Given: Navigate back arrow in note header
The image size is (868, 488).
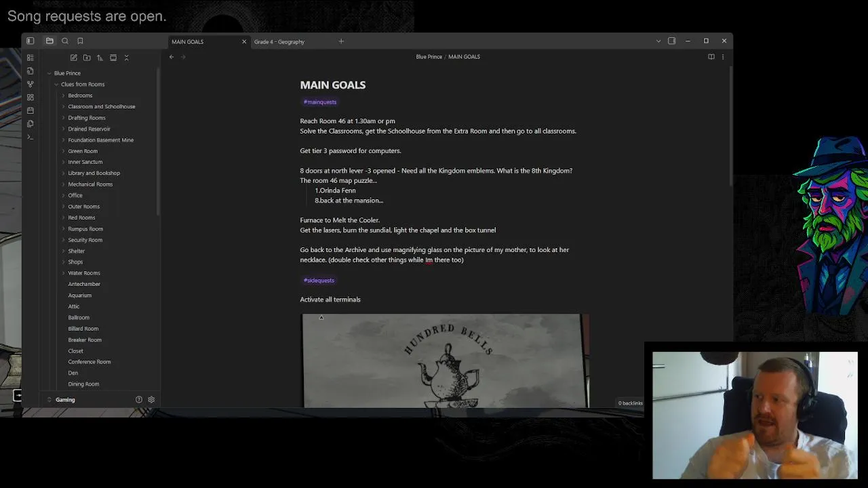Looking at the screenshot, I should pyautogui.click(x=172, y=57).
